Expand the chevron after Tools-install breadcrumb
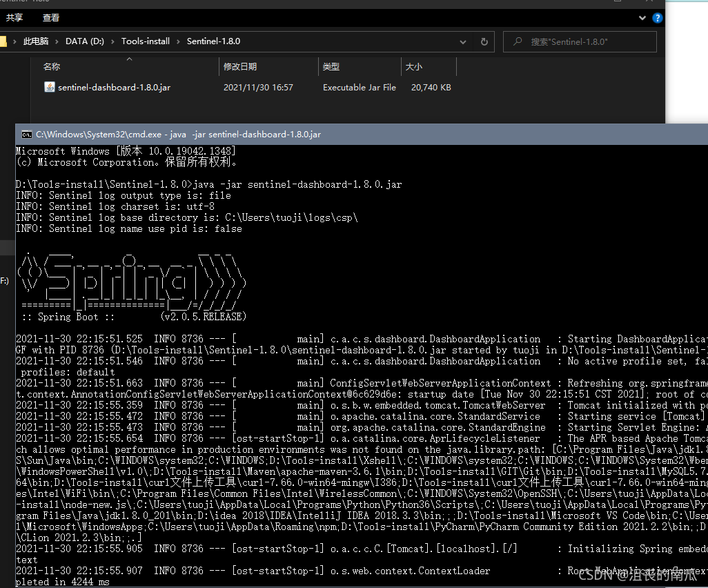Image resolution: width=708 pixels, height=588 pixels. click(x=178, y=41)
